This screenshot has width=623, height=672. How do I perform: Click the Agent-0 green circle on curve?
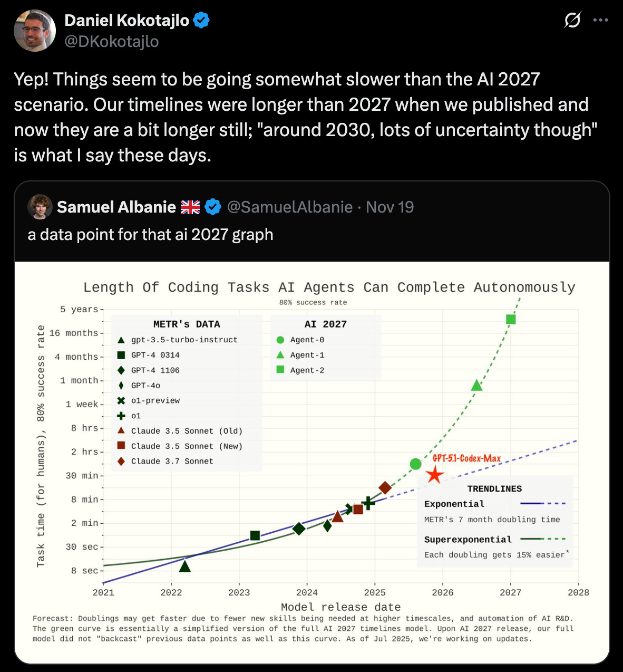point(415,464)
